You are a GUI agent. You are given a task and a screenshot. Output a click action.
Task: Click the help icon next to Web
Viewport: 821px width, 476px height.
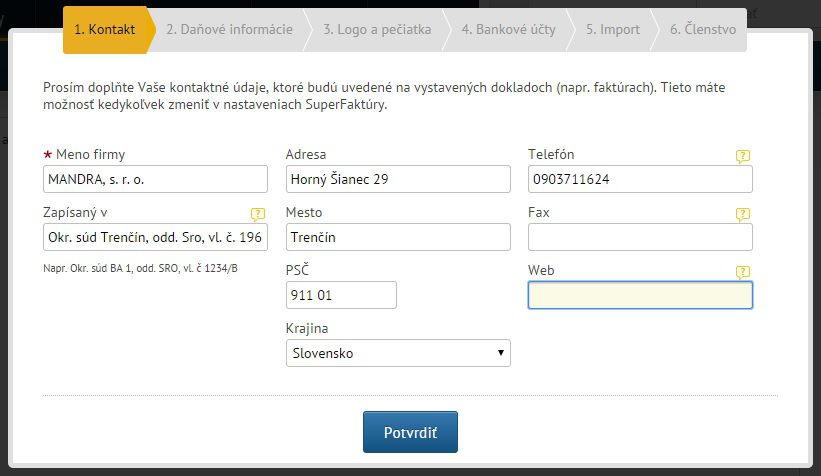(742, 272)
